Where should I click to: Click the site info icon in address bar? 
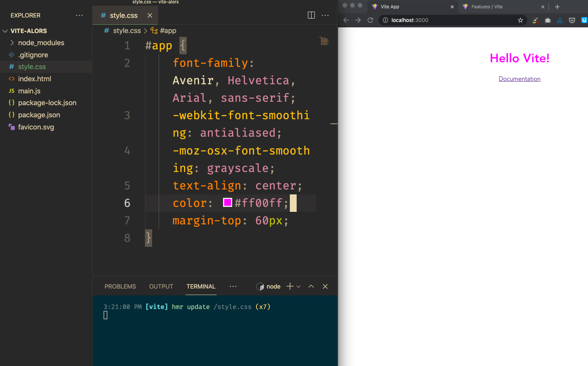385,20
